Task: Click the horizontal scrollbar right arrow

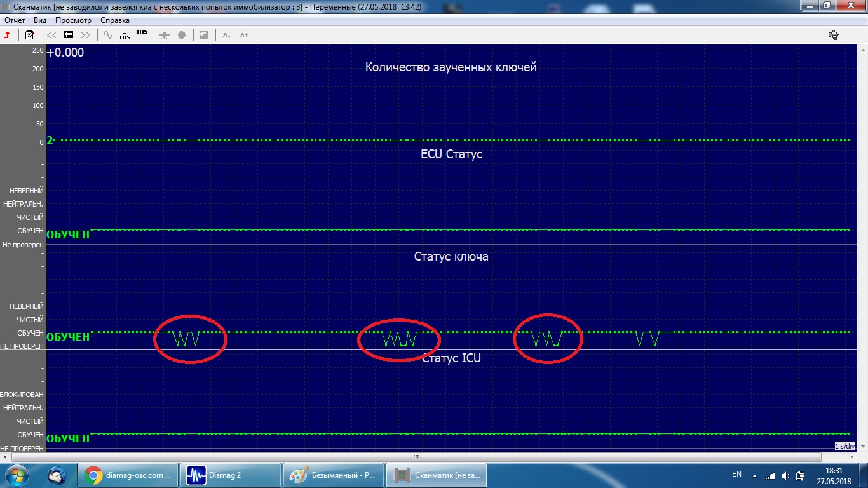Action: tap(853, 456)
